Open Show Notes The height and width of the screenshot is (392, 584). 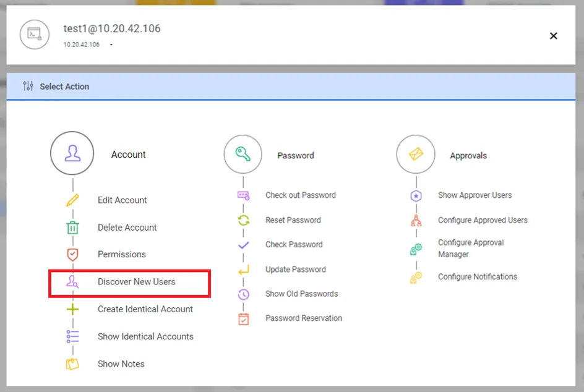pos(121,364)
